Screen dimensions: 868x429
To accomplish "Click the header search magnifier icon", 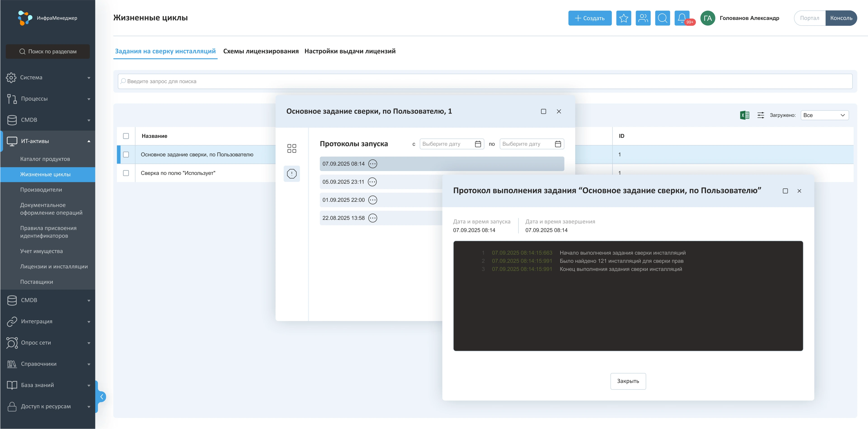I will [662, 18].
